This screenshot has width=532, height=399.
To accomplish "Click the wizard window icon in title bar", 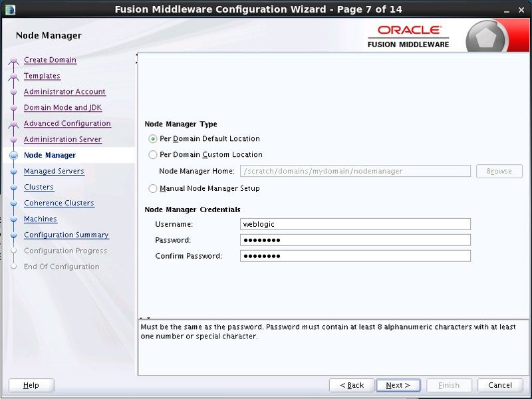I will [11, 9].
